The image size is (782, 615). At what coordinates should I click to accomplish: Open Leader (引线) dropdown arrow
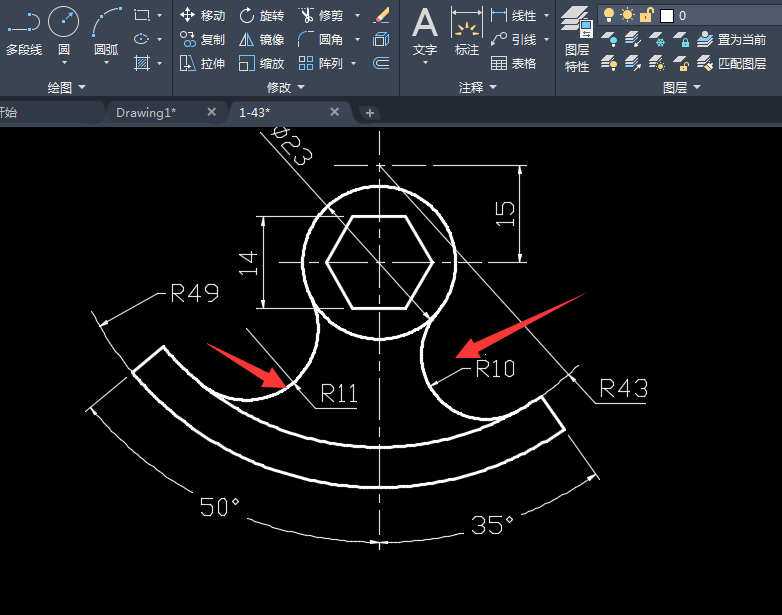tap(547, 39)
